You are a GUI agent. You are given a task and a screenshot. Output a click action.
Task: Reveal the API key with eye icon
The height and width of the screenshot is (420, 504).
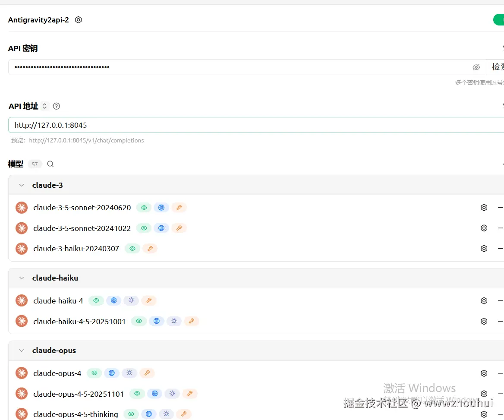tap(476, 67)
